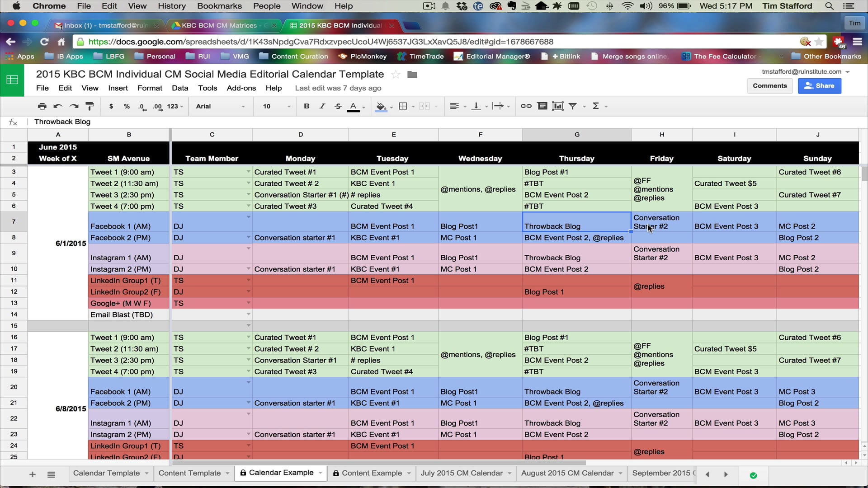Click the functions sigma icon

click(x=596, y=106)
